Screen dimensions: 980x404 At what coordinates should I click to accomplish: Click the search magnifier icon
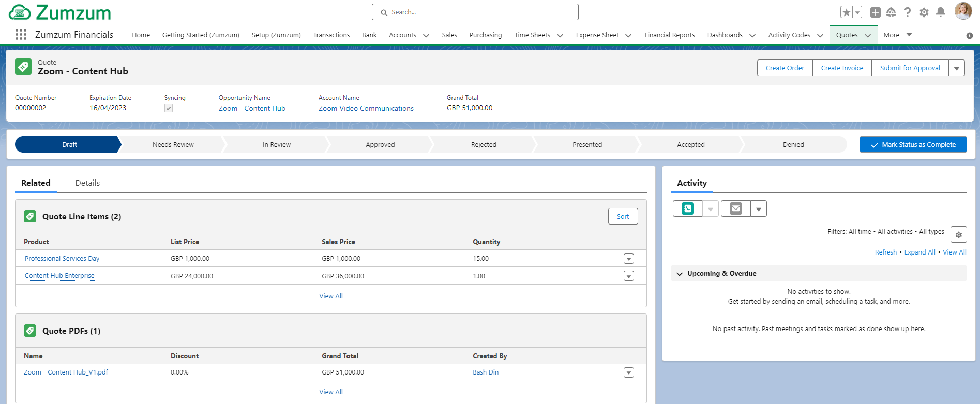[x=384, y=12]
